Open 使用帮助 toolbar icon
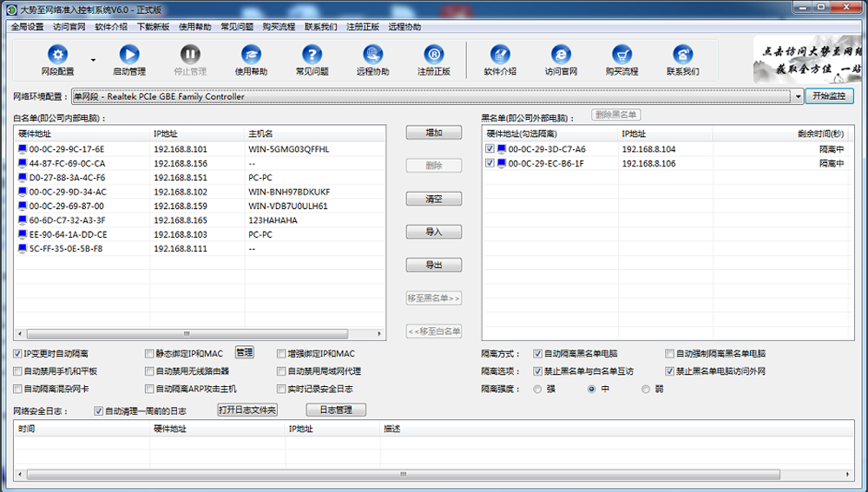 (x=251, y=55)
